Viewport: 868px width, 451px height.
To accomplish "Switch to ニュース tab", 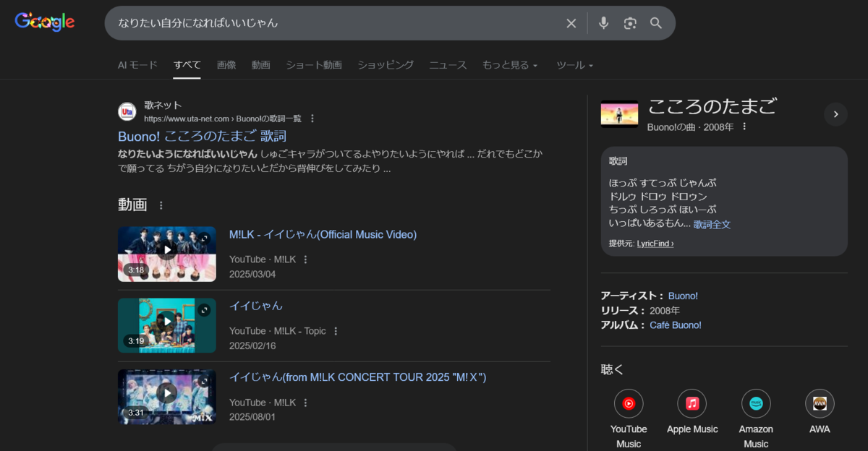I will pyautogui.click(x=448, y=65).
